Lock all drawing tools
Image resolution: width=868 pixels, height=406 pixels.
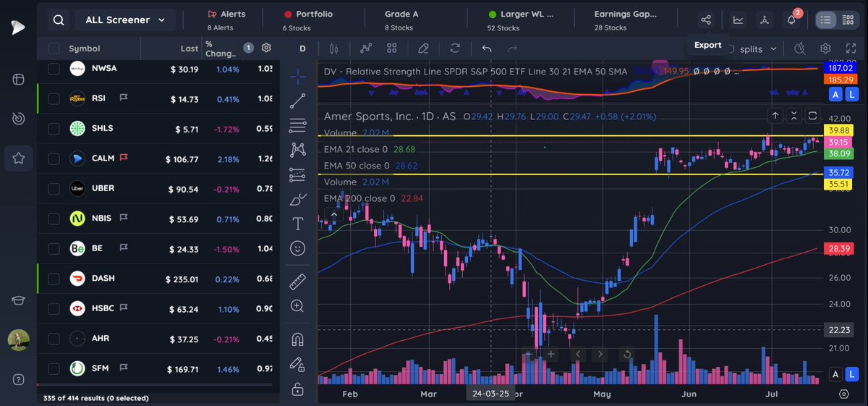[297, 389]
